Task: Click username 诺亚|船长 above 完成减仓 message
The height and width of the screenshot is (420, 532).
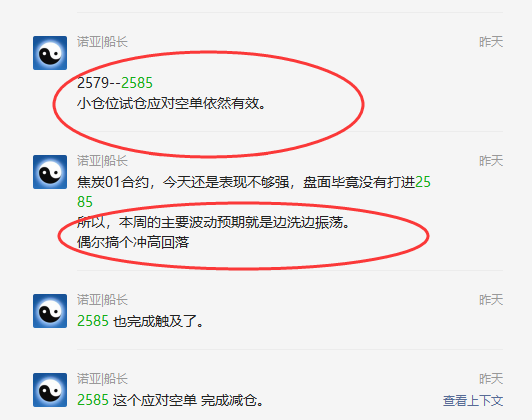Action: click(102, 379)
